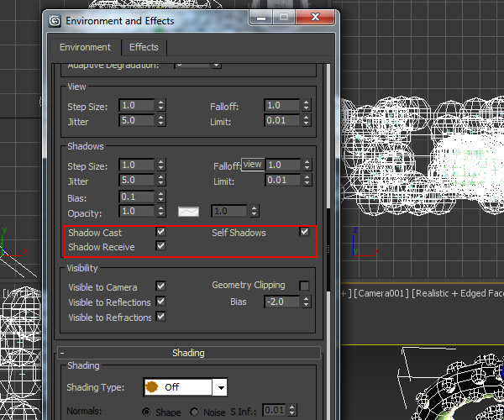
Task: Click the Shadows Bias spinner
Action: tap(161, 197)
